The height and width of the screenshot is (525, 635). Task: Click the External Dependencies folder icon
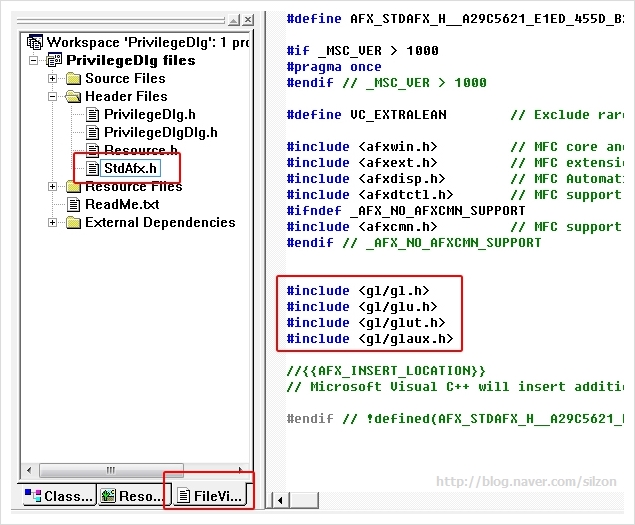click(x=73, y=222)
